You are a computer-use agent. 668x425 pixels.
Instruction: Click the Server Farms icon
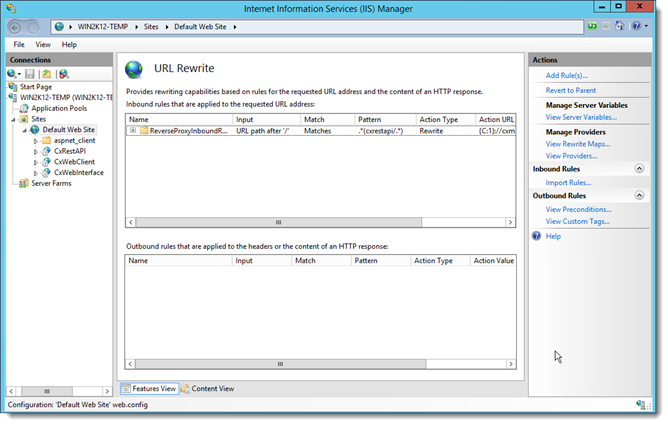point(24,183)
